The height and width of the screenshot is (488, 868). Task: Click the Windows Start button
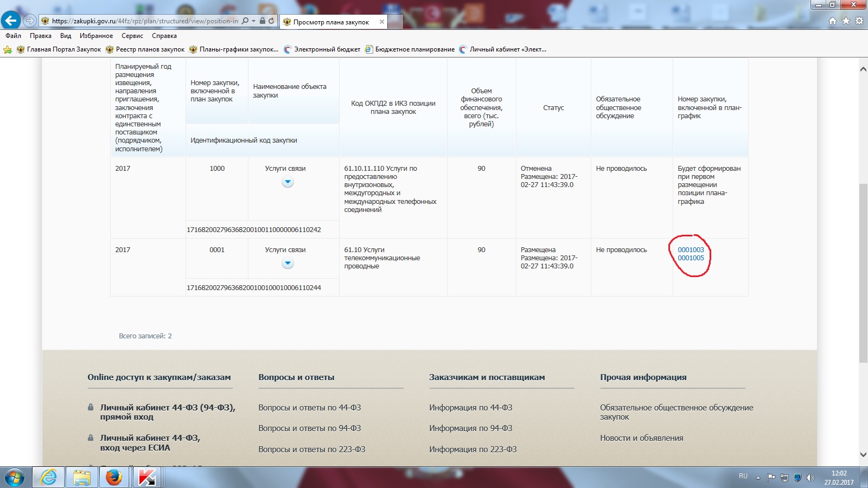(15, 478)
